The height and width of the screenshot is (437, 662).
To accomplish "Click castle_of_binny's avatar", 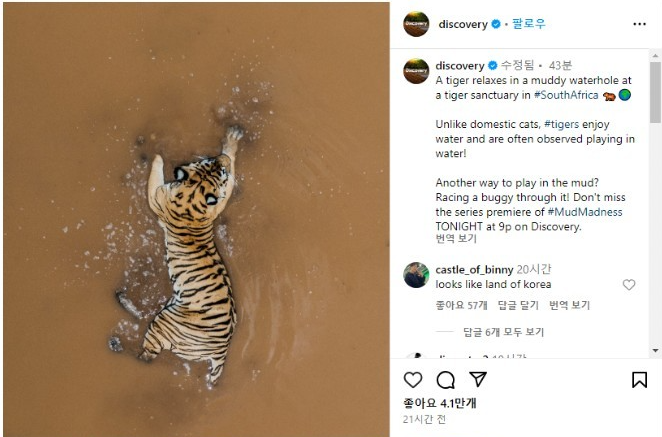I will (x=416, y=275).
